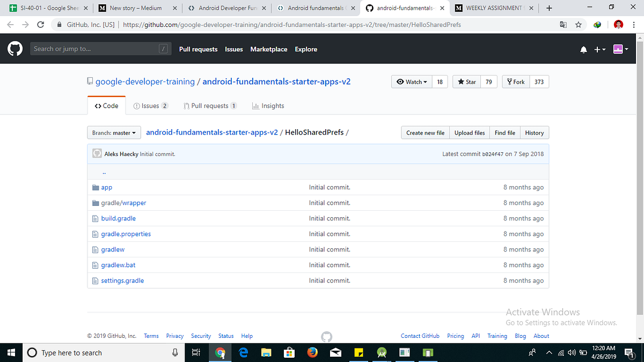The image size is (644, 362).
Task: Click the fork icon next to Fork count
Action: (509, 82)
